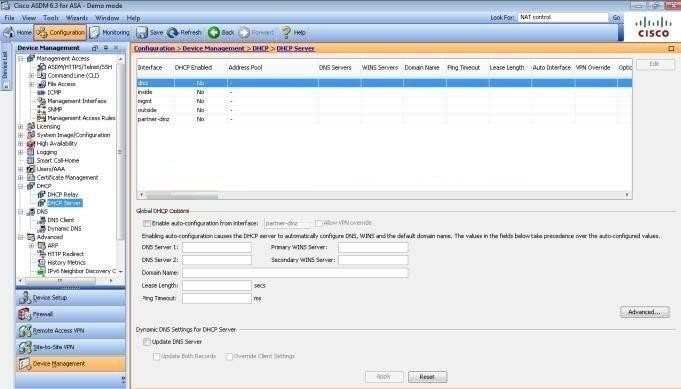Select History Metrics tree item
681x389 pixels.
(x=66, y=263)
